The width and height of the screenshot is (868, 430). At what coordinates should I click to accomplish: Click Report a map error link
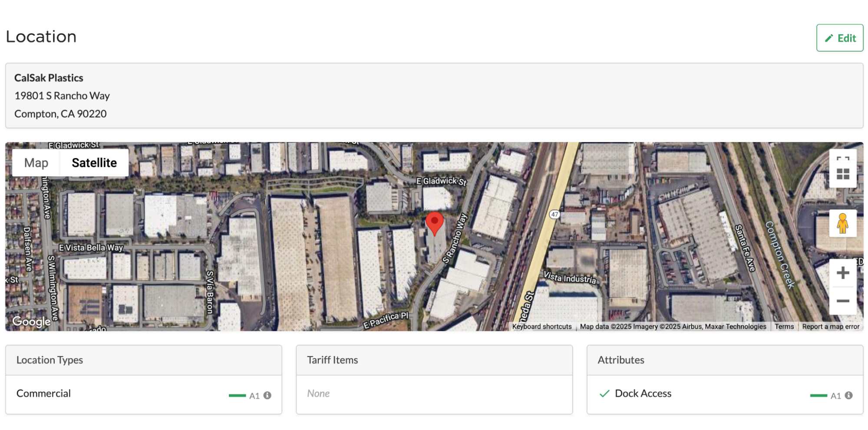[830, 327]
